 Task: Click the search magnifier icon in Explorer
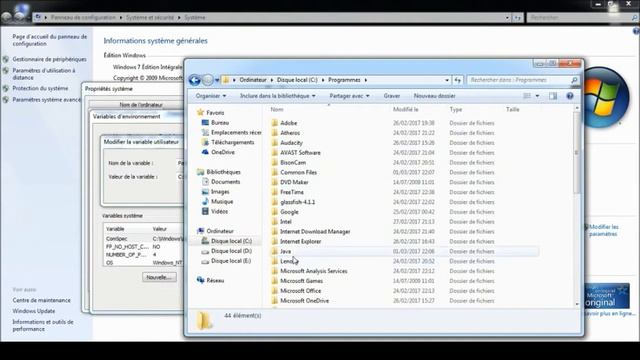[x=574, y=80]
